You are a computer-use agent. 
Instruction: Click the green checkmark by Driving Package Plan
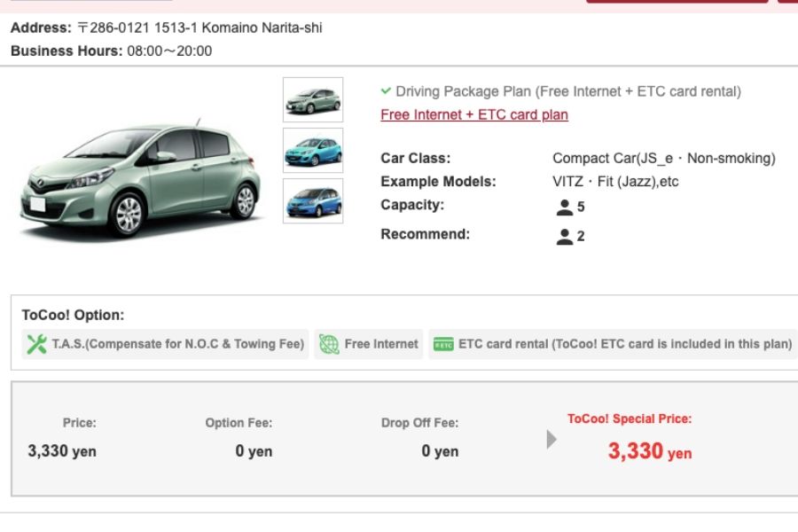click(386, 91)
